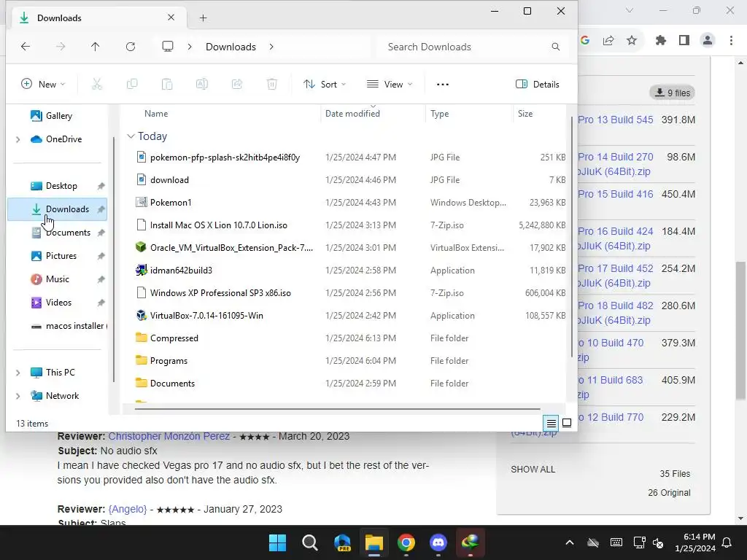
Task: Expand the OneDrive tree node
Action: coord(18,139)
